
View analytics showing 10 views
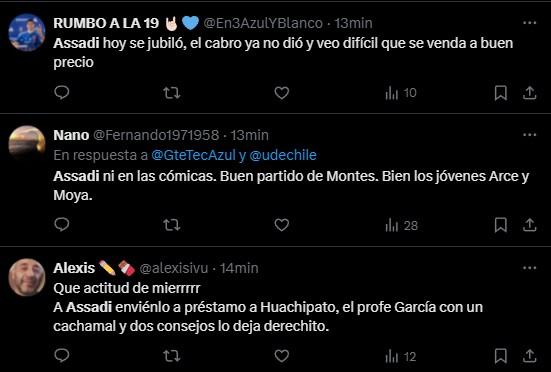(x=401, y=93)
